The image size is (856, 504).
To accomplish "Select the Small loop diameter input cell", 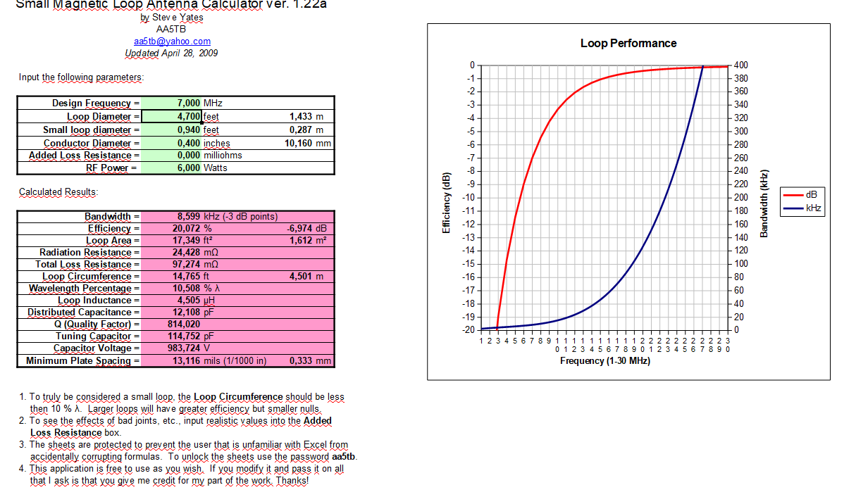I will pos(172,130).
